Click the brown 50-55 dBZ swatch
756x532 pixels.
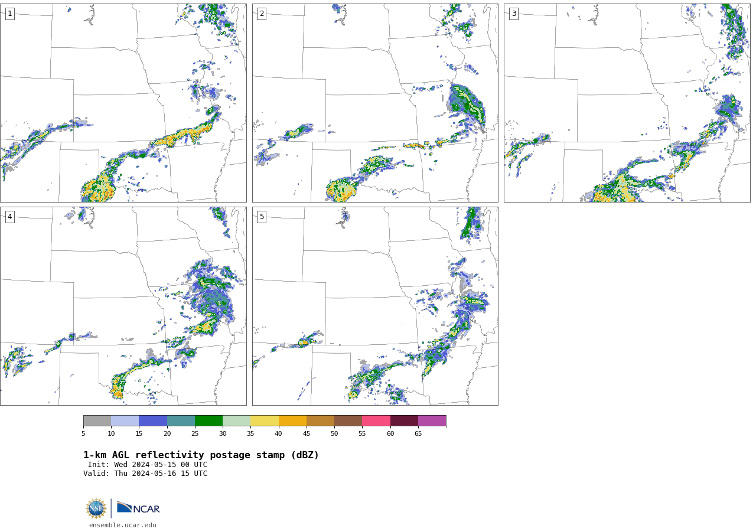click(348, 420)
